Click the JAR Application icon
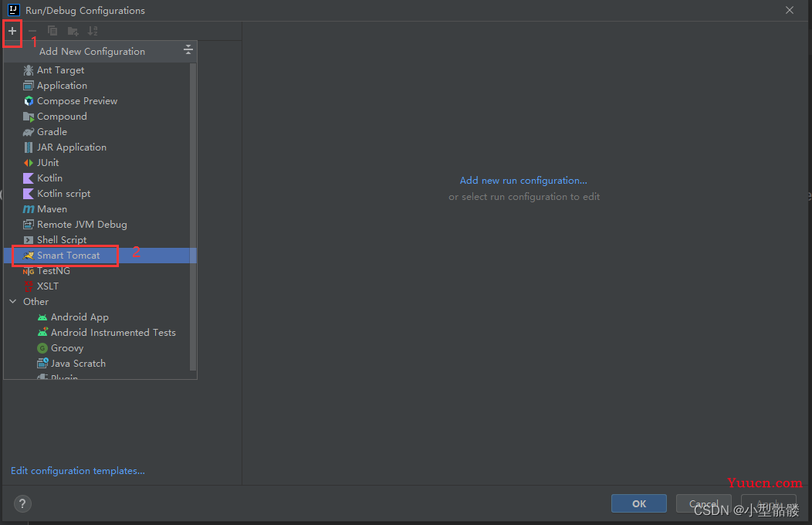 pos(29,147)
